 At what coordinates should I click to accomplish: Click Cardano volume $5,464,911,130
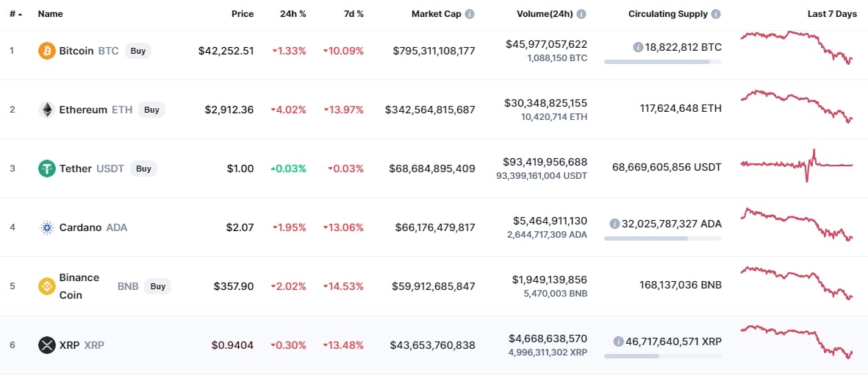pyautogui.click(x=549, y=221)
